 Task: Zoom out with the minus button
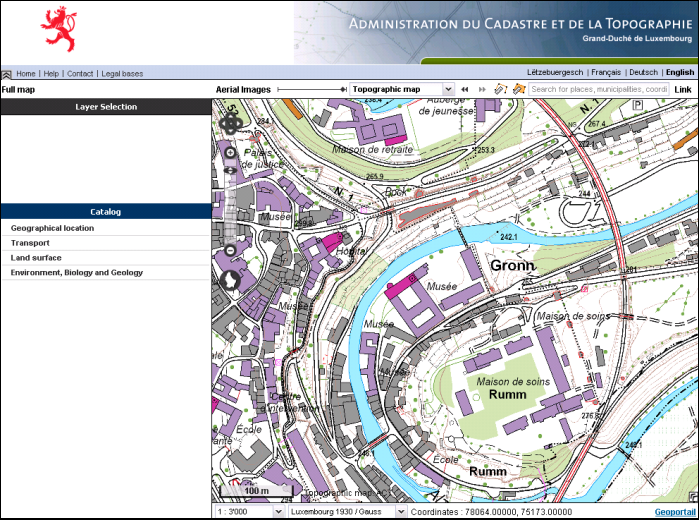tap(230, 250)
